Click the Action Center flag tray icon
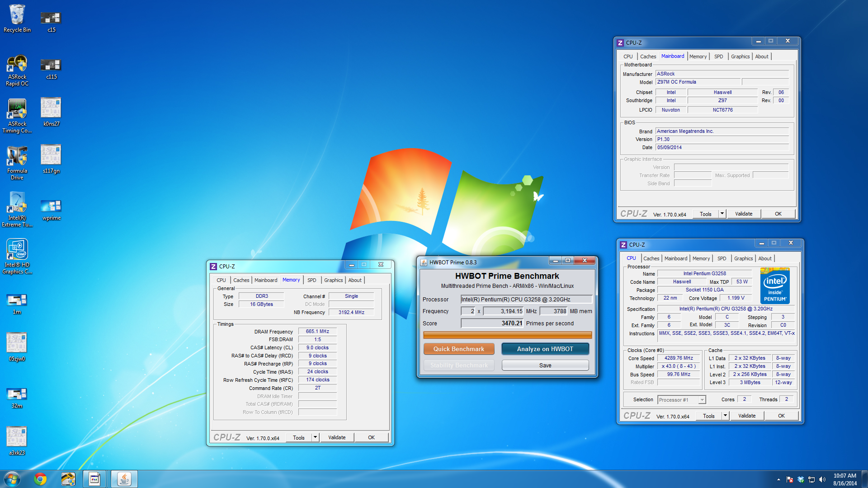The image size is (868, 488). (x=790, y=479)
